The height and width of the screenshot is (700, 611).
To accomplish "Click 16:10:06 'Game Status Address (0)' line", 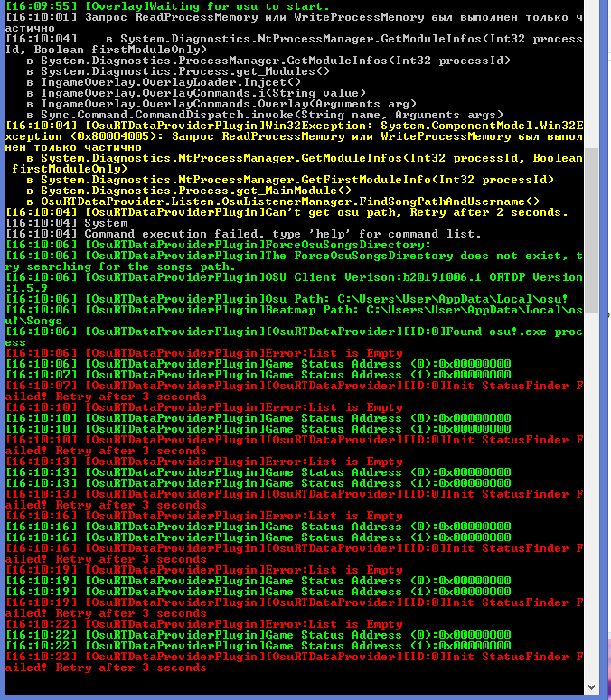I will 258,364.
